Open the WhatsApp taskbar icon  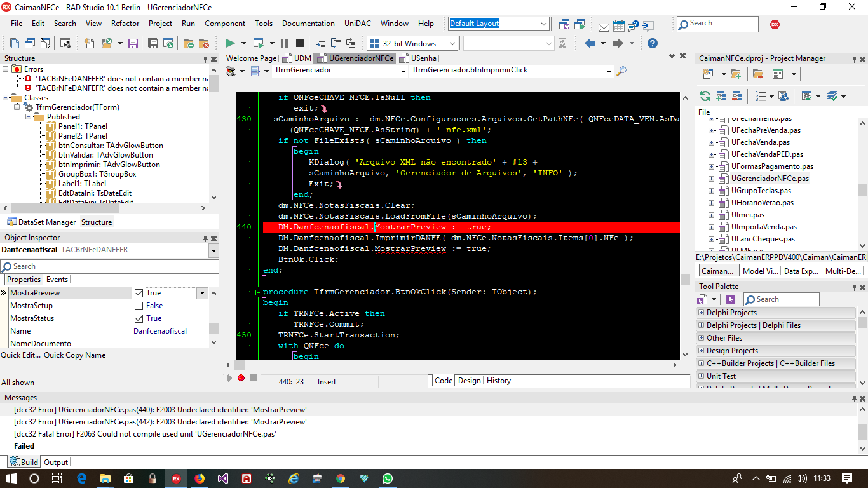(387, 478)
